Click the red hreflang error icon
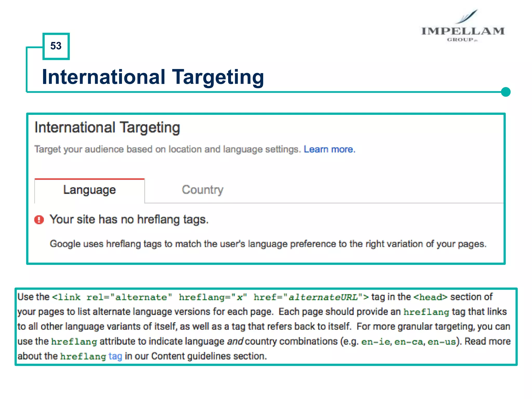The height and width of the screenshot is (399, 532). (x=39, y=220)
